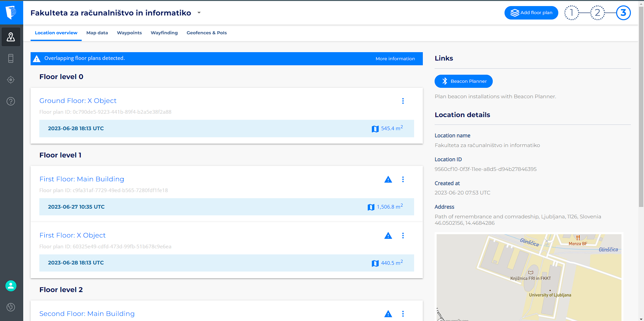Open the help question mark icon
This screenshot has width=644, height=321.
[11, 101]
